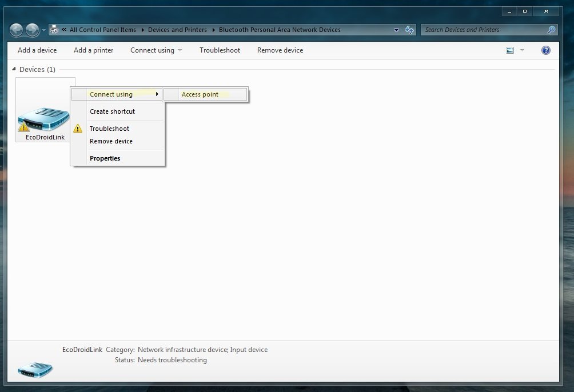Click Add a device in toolbar

pos(37,50)
